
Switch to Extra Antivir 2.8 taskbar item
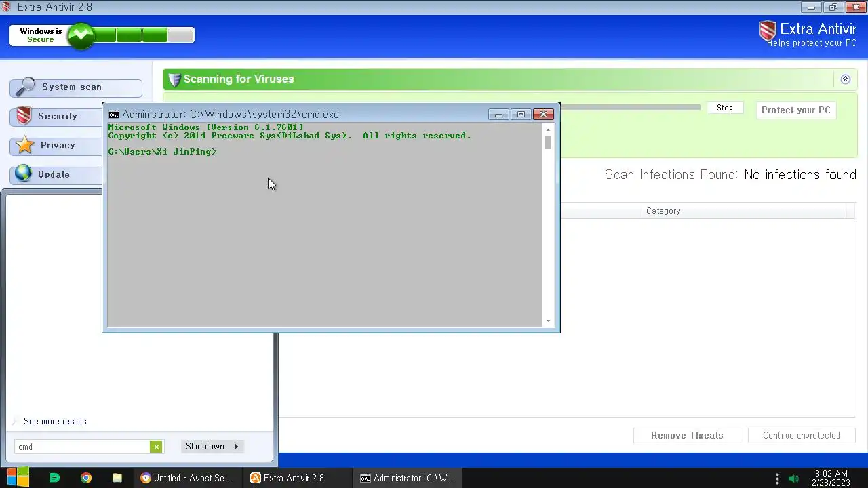pos(297,478)
